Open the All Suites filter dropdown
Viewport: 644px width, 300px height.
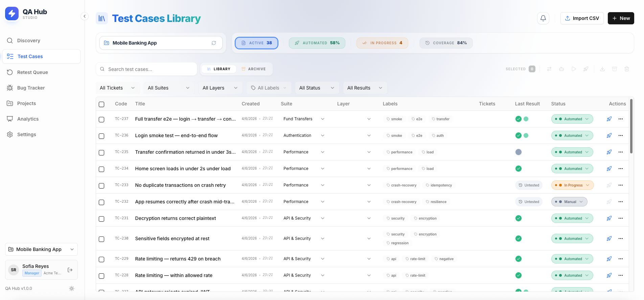tap(169, 88)
